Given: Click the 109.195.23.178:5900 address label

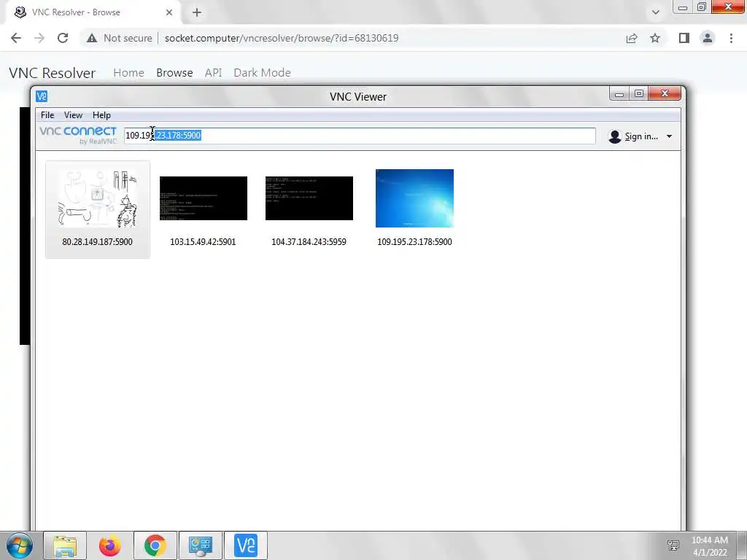Looking at the screenshot, I should (x=414, y=242).
